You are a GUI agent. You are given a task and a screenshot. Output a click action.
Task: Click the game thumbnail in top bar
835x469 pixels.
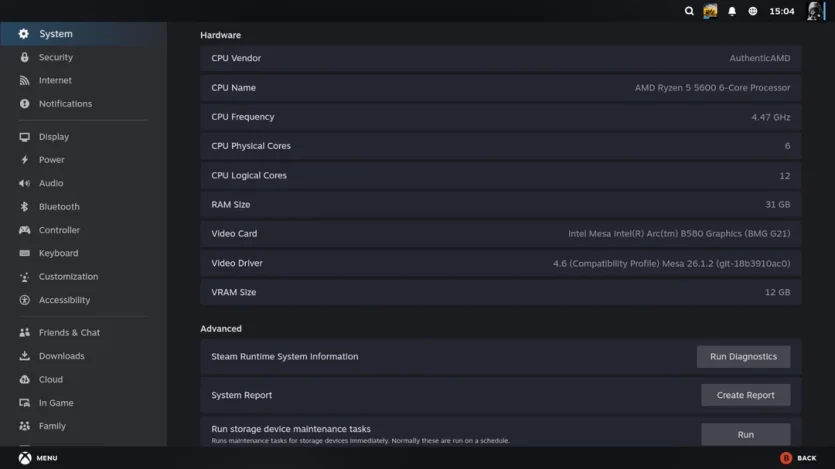(710, 11)
